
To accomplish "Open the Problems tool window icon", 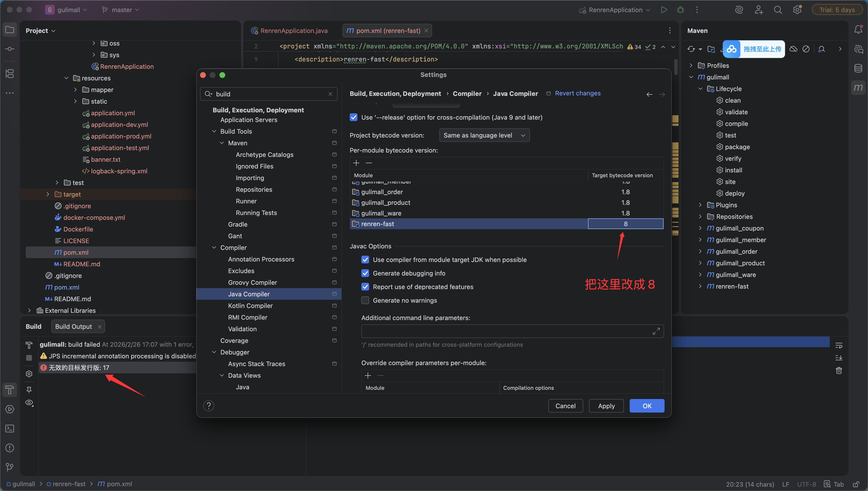I will pos(10,448).
